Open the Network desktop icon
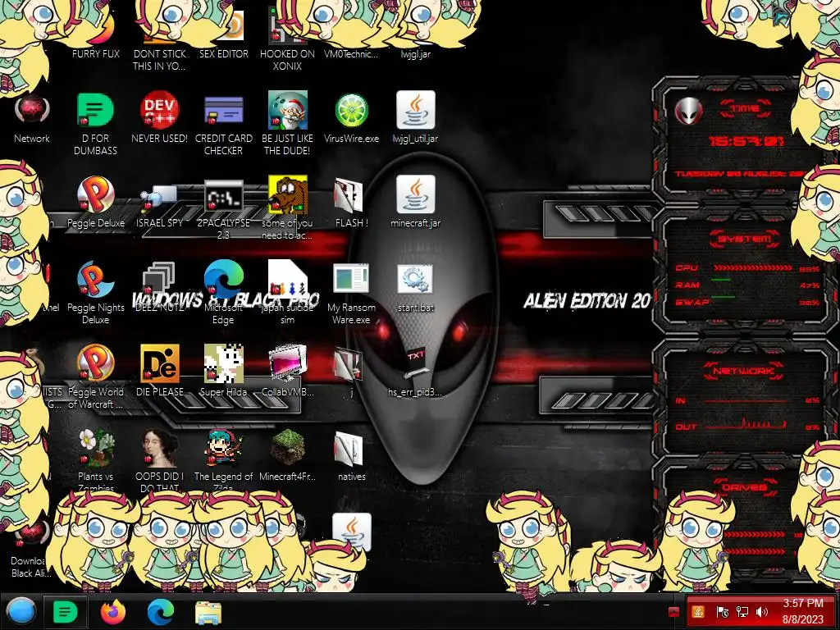The width and height of the screenshot is (840, 630). click(32, 111)
